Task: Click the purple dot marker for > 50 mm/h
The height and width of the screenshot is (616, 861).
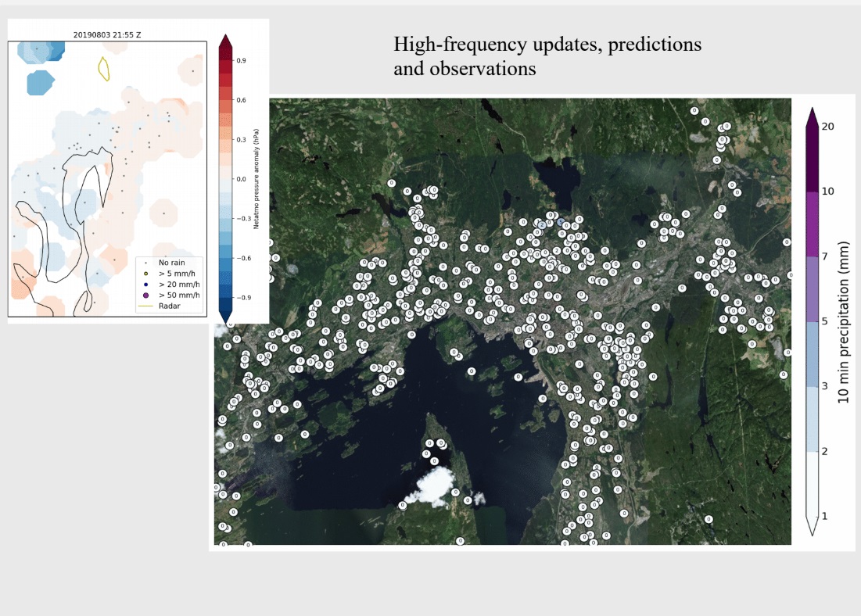Action: coord(145,295)
